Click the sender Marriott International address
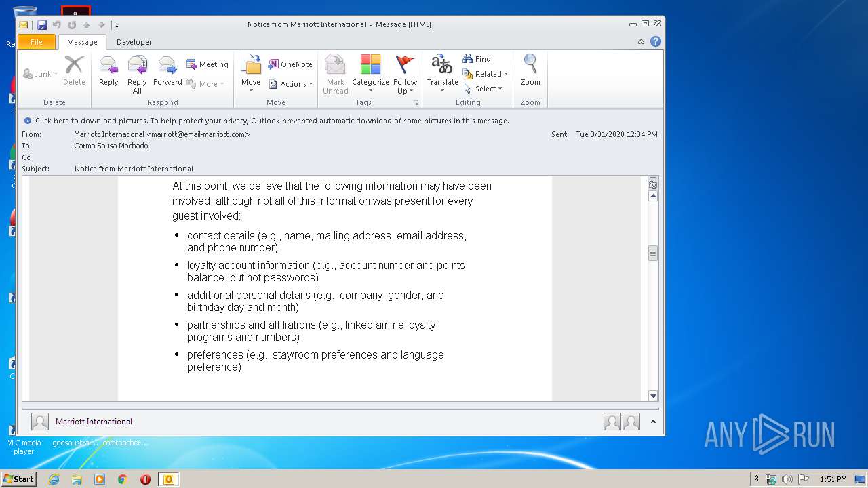Viewport: 868px width, 488px height. pyautogui.click(x=162, y=134)
